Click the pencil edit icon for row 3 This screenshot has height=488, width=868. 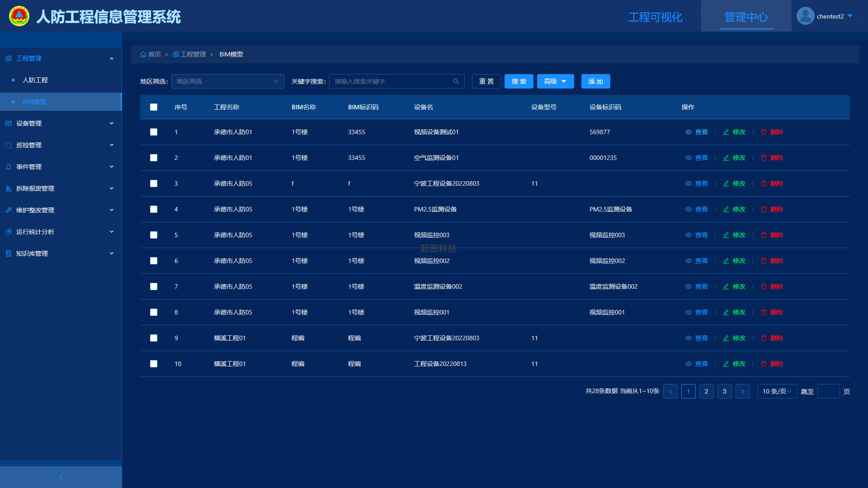(x=726, y=183)
